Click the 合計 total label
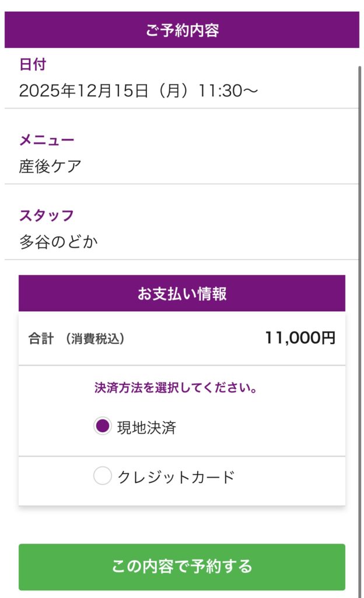Screen dimensions: 364x598 coord(41,339)
